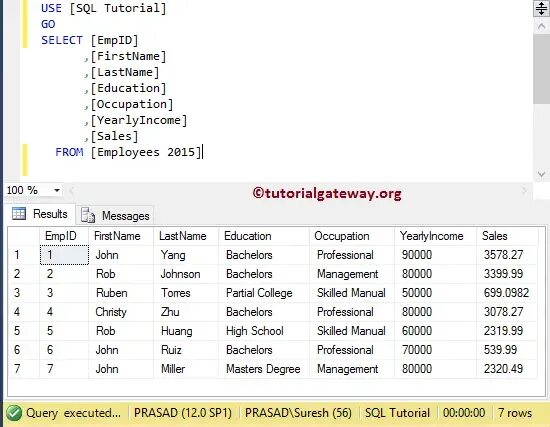The image size is (550, 427).
Task: Select row header number 4
Action: coord(24,312)
